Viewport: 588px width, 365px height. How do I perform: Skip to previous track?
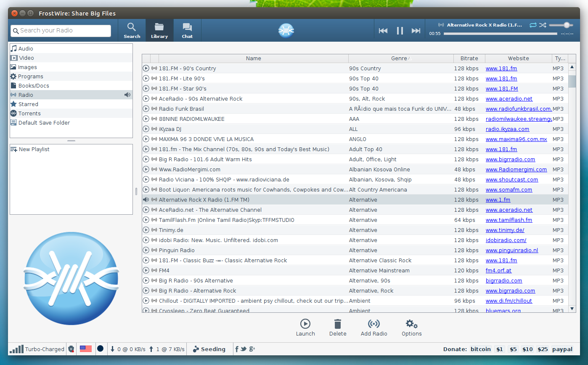pyautogui.click(x=383, y=31)
